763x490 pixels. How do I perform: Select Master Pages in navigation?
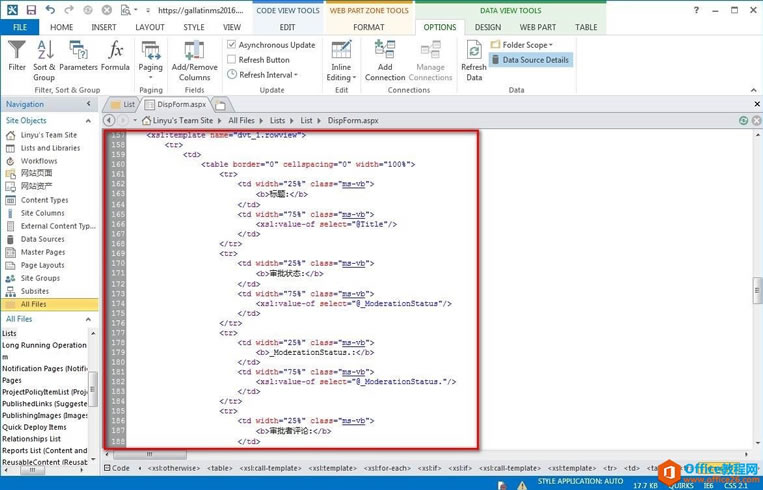pyautogui.click(x=43, y=252)
